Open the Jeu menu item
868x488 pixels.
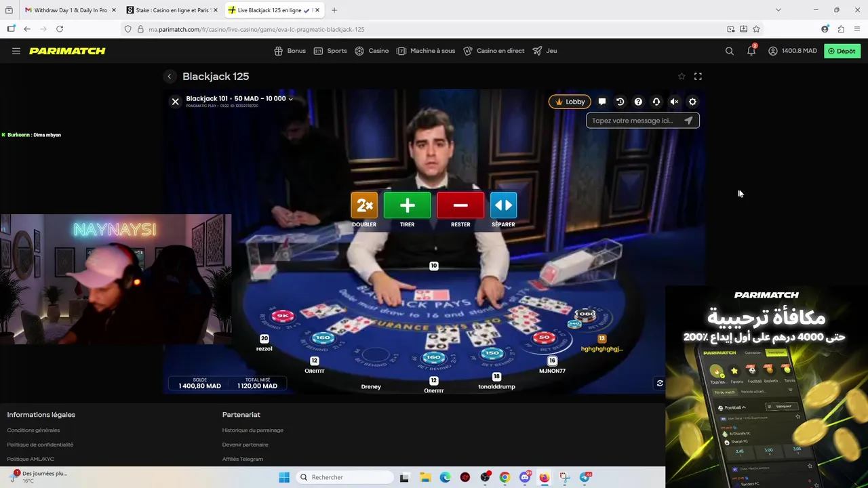(x=545, y=51)
